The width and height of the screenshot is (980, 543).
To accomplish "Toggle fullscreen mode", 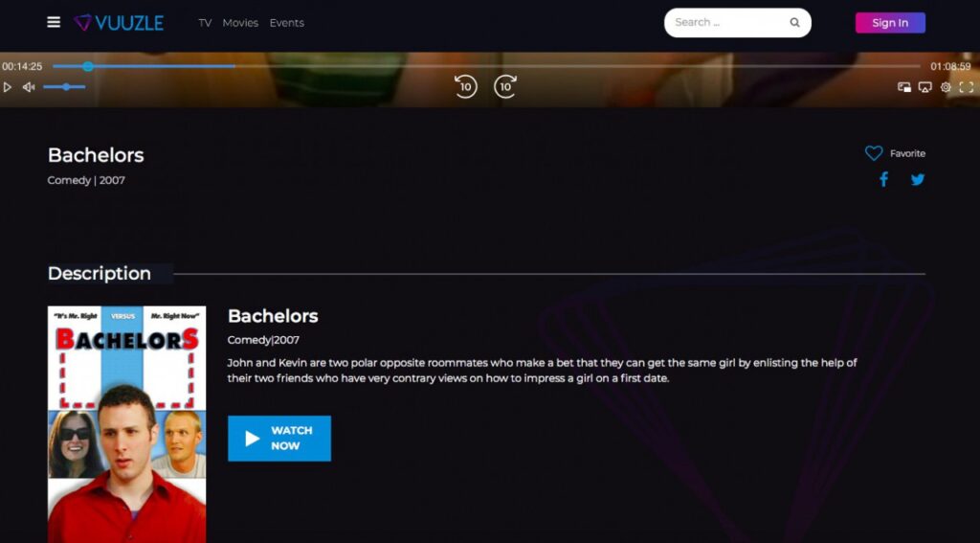I will click(967, 87).
